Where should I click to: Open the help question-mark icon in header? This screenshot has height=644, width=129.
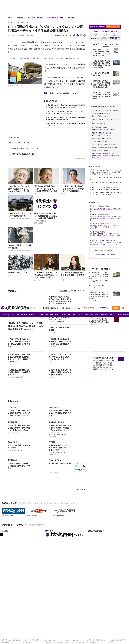pyautogui.click(x=79, y=308)
